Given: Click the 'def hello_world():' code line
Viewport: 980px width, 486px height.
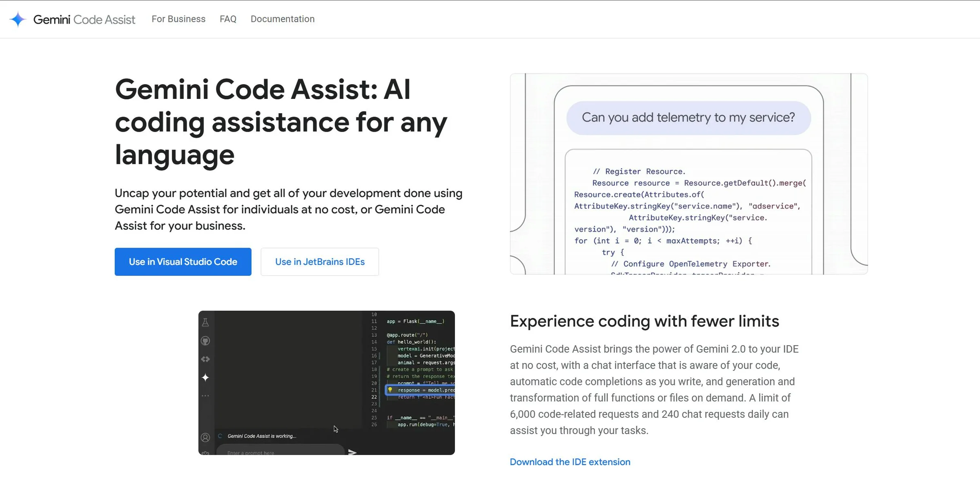Looking at the screenshot, I should pyautogui.click(x=411, y=342).
